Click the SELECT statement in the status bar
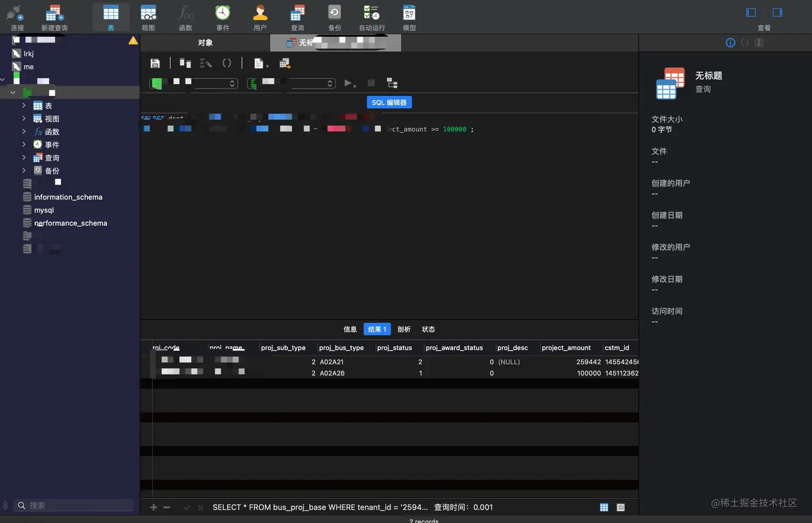 320,507
